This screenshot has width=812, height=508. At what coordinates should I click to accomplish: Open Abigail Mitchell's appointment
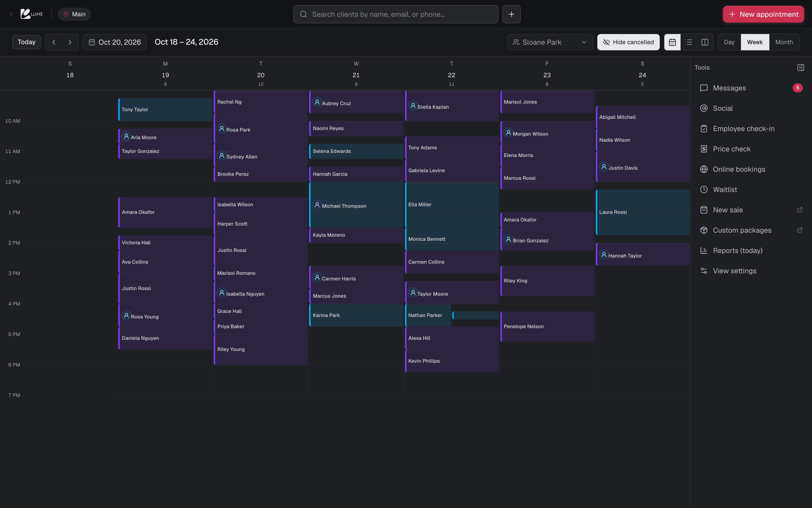pos(642,117)
